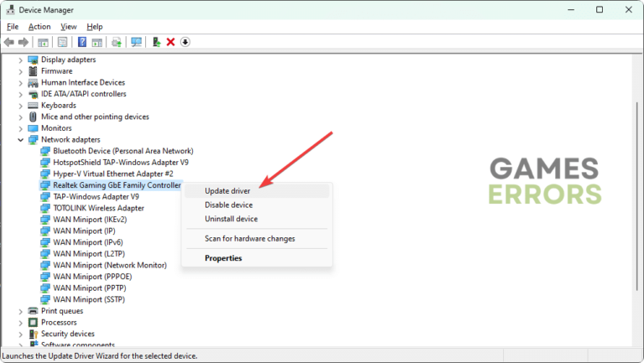Select TOTOLINK Wireless Adapter entry
This screenshot has width=644, height=363.
pyautogui.click(x=99, y=208)
